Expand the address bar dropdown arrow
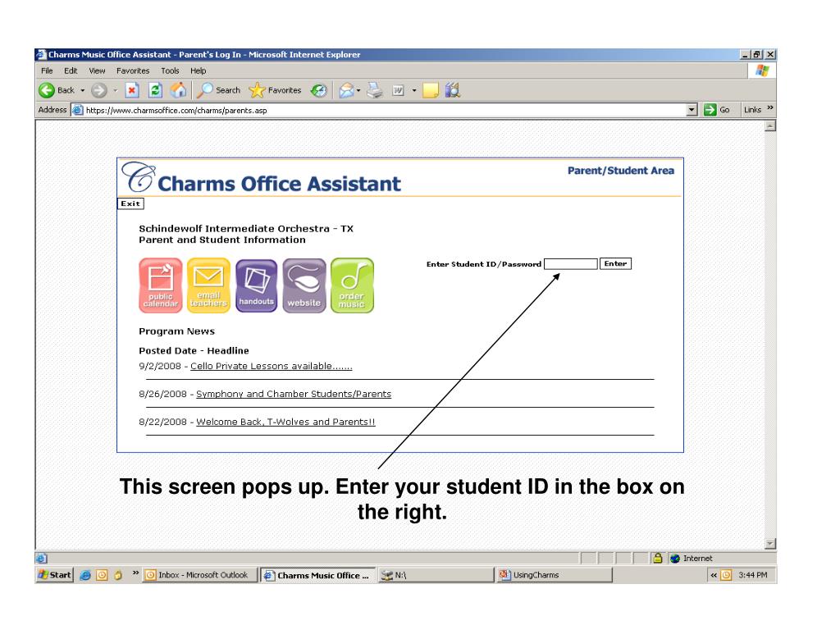840x630 pixels. [692, 110]
